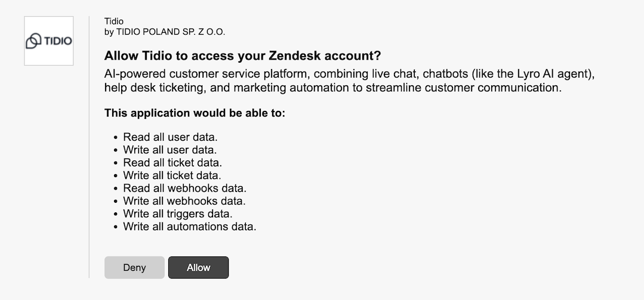Click the "Read all ticket data" permission

click(172, 162)
